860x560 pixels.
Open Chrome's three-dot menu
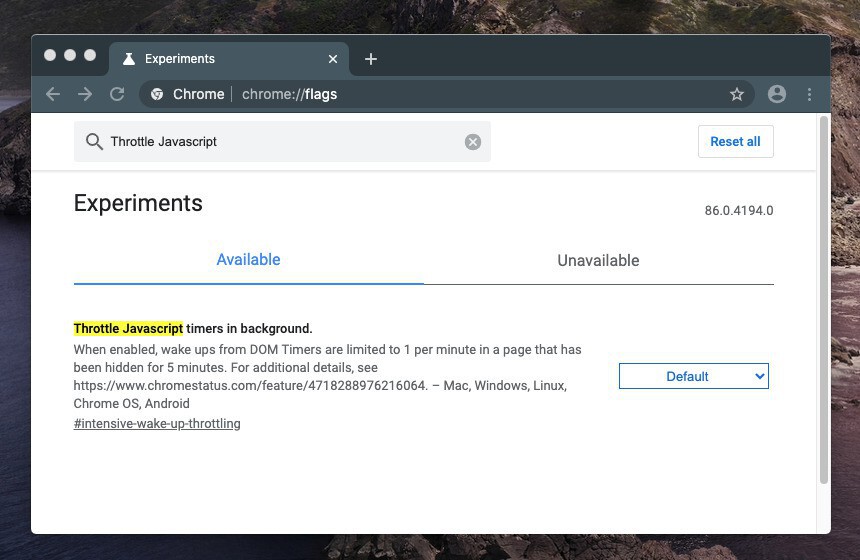[x=809, y=94]
